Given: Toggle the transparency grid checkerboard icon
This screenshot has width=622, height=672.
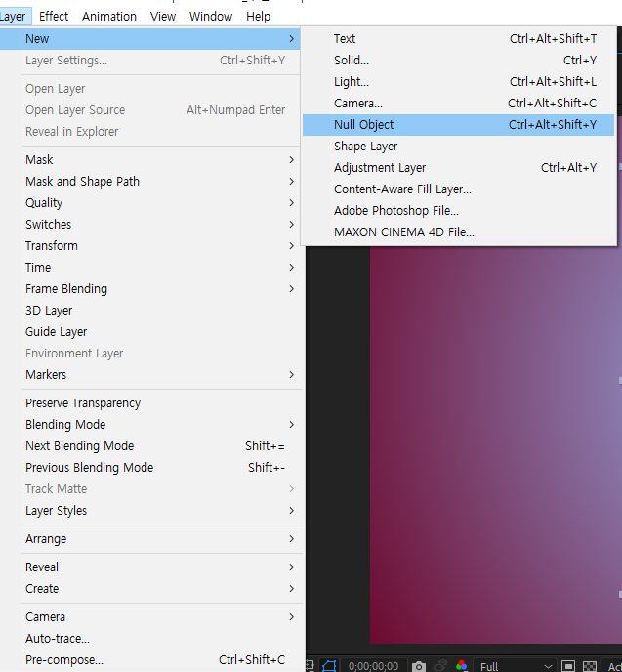Looking at the screenshot, I should coord(590,666).
